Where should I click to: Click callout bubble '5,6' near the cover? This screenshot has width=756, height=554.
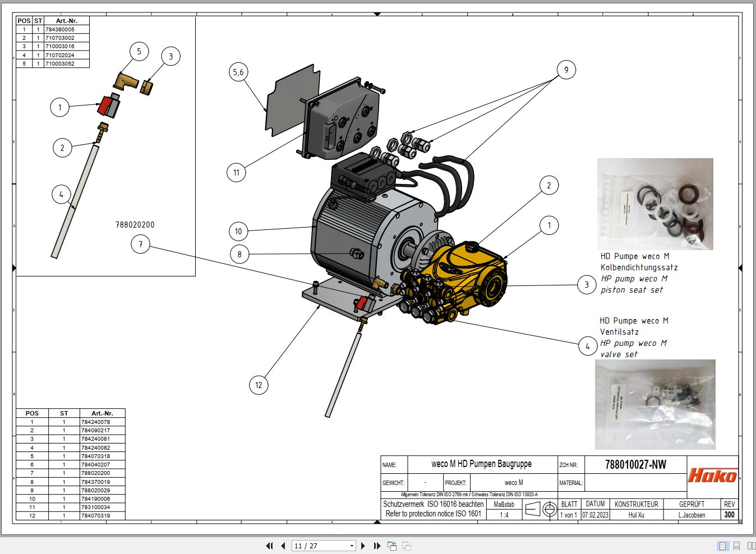point(238,72)
